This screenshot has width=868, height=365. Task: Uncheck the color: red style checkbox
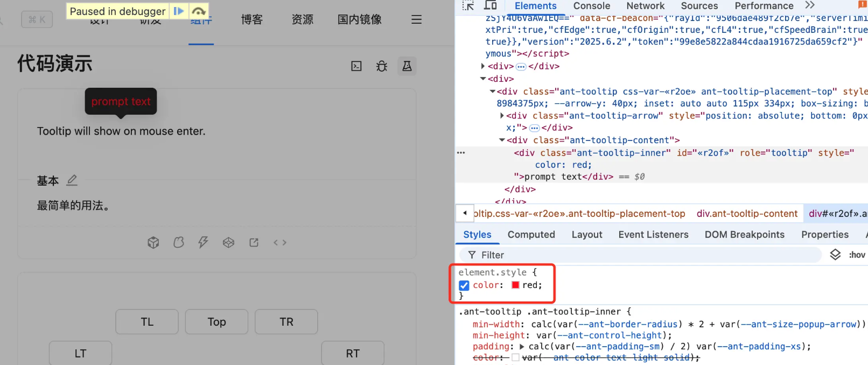point(464,285)
